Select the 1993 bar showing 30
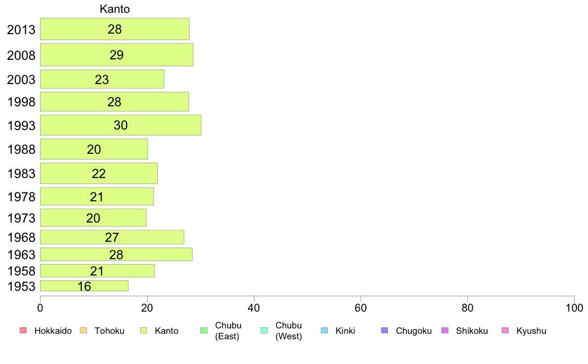This screenshot has width=588, height=364. tap(121, 125)
